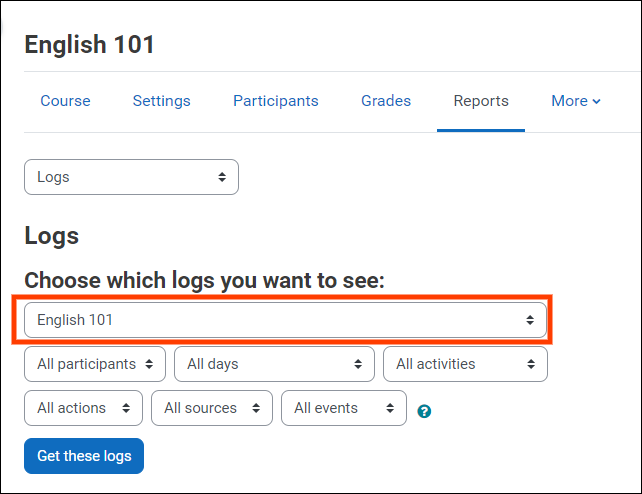Switch to the Course tab
This screenshot has width=642, height=494.
pos(66,101)
